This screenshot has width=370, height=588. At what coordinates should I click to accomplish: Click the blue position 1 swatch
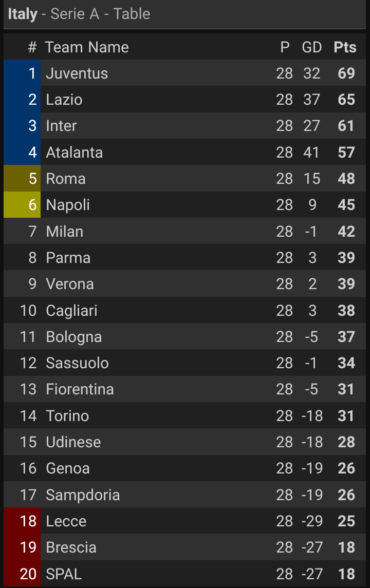point(22,73)
